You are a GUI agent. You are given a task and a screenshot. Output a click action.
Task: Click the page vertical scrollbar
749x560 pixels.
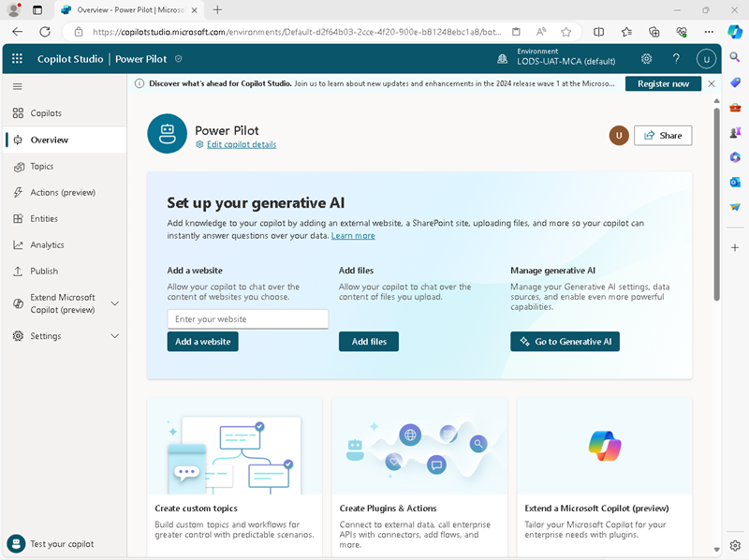[716, 204]
